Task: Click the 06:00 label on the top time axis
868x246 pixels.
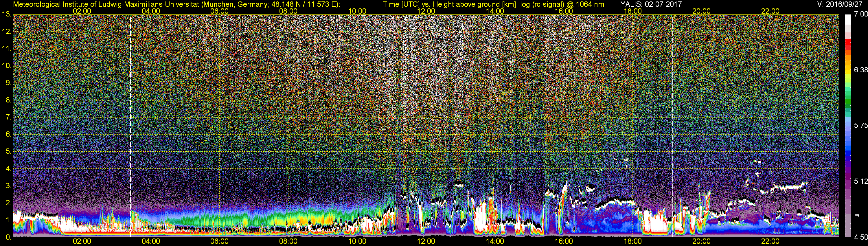Action: [x=219, y=11]
